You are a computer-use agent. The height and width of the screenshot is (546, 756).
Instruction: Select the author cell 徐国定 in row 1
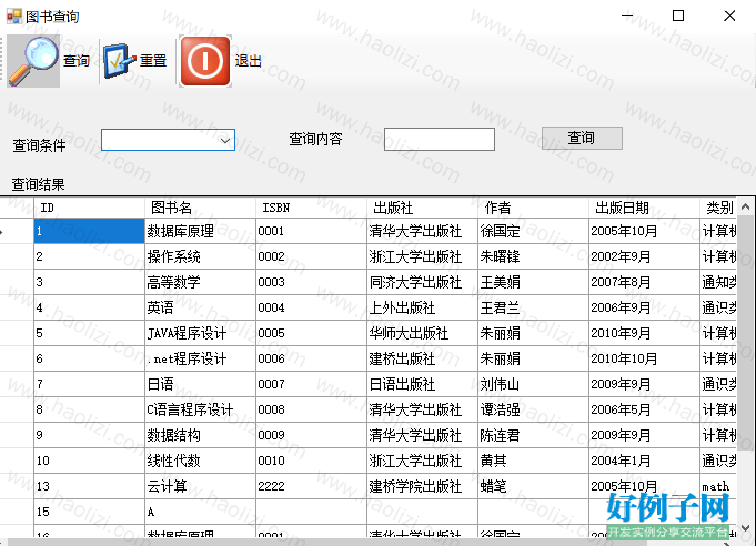point(533,231)
